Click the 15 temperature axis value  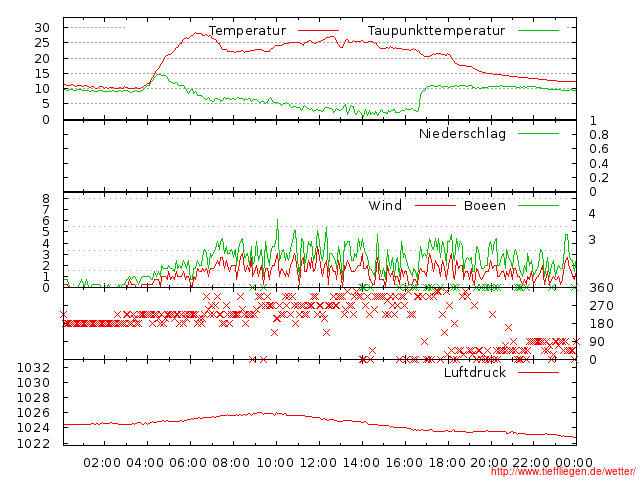click(x=42, y=73)
